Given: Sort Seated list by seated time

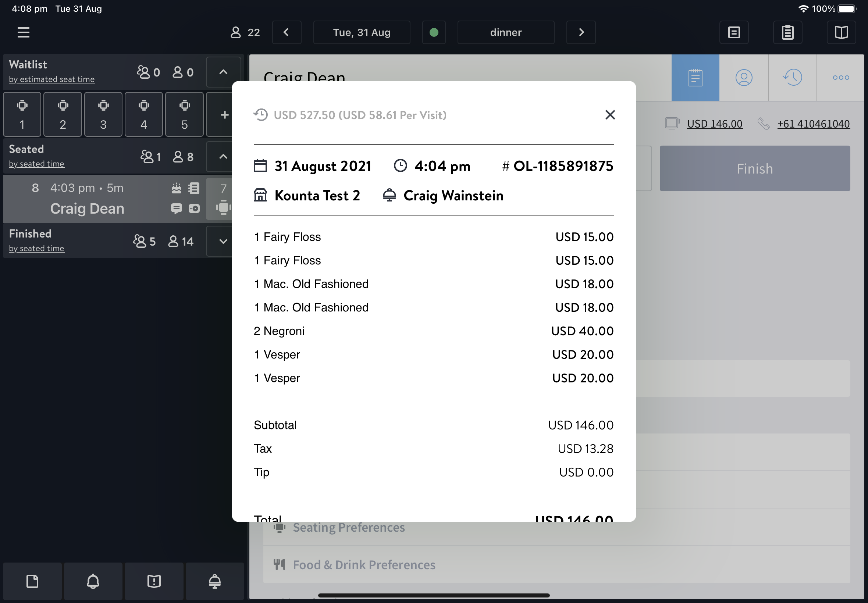Looking at the screenshot, I should click(x=37, y=164).
